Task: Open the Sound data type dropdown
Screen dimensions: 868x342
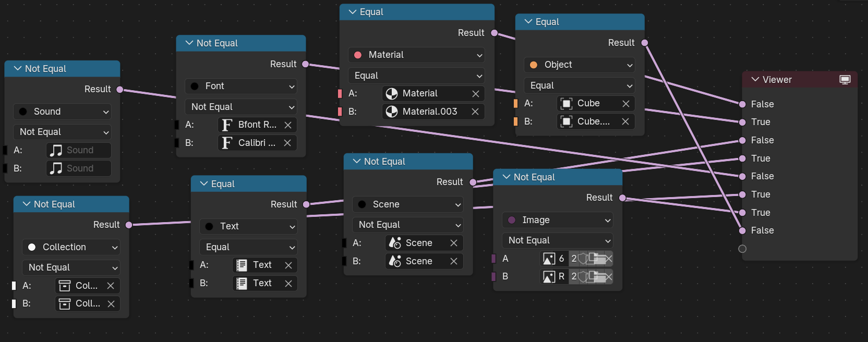Action: (62, 112)
